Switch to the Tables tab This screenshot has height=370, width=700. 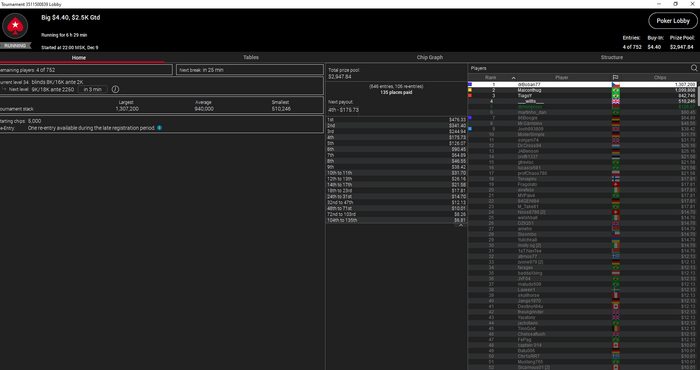(x=251, y=58)
